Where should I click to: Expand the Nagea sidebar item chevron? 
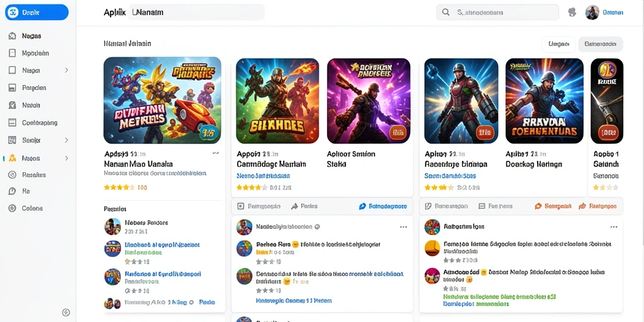tap(67, 70)
